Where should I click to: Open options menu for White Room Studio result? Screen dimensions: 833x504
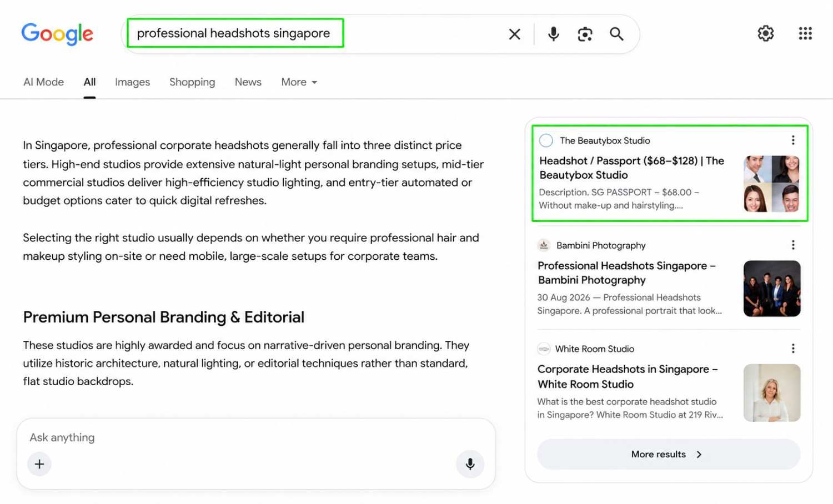[x=793, y=349]
